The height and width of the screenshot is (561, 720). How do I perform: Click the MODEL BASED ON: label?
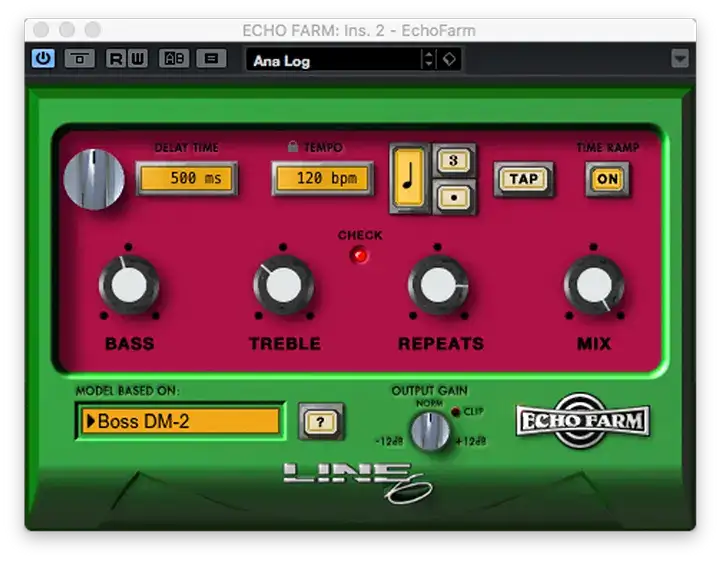[128, 391]
